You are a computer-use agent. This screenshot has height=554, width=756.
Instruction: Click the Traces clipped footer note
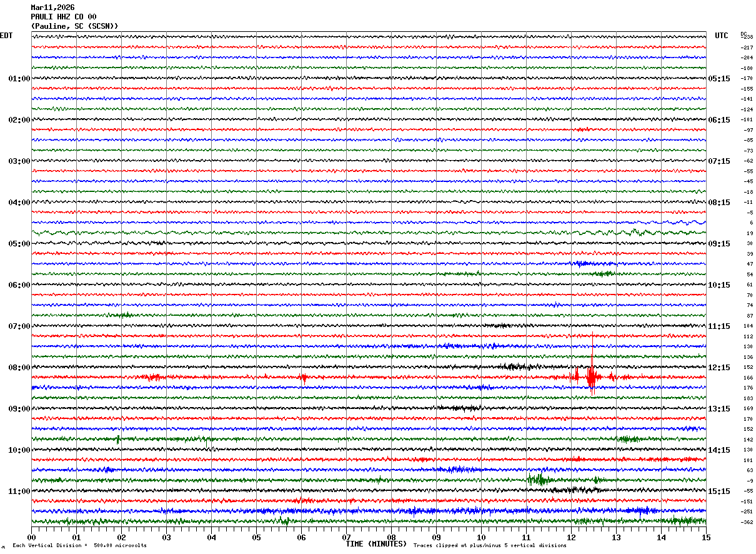point(490,546)
